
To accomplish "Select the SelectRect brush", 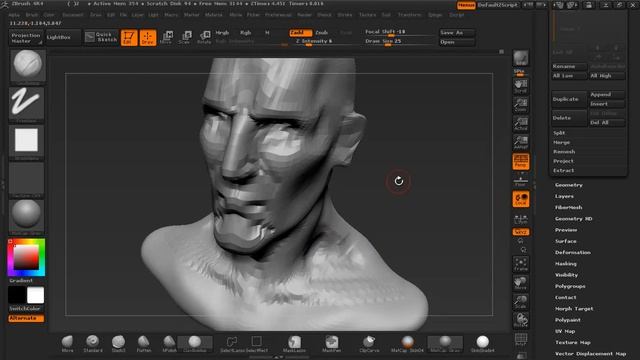I will coord(257,344).
